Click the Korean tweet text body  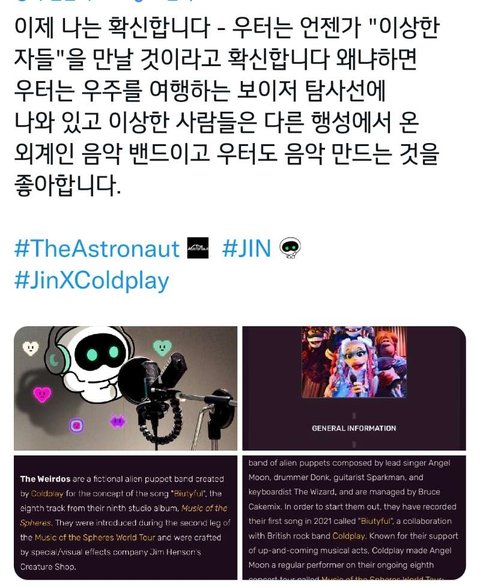tap(227, 107)
